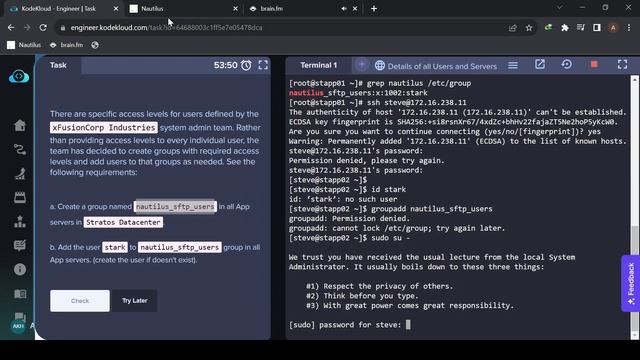Open the leaderboard podium icon
The width and height of the screenshot is (640, 360).
20,222
